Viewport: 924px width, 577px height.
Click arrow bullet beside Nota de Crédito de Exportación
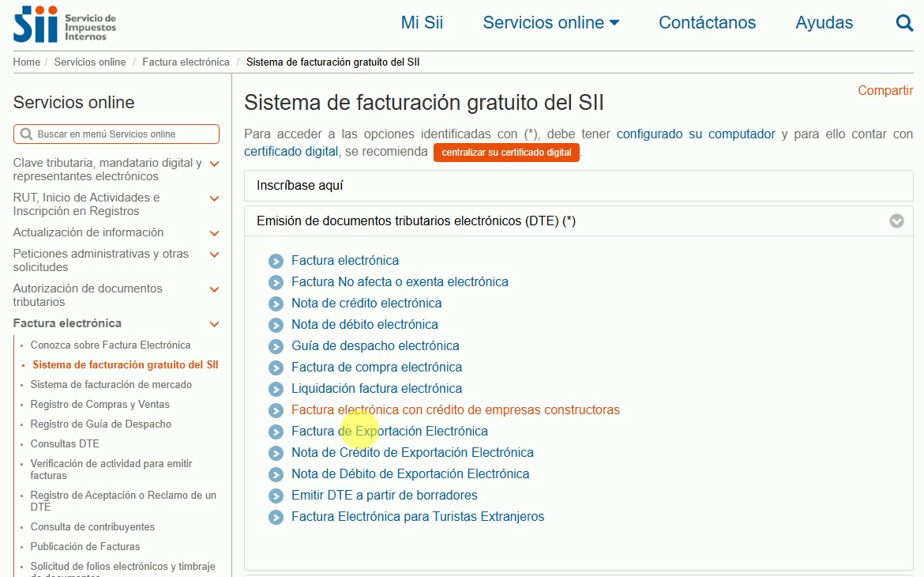(276, 453)
